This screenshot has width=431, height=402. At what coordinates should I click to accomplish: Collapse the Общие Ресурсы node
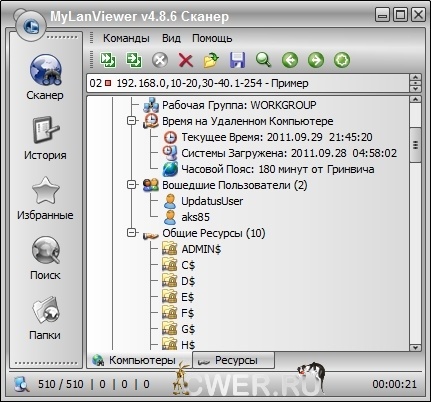click(x=132, y=233)
